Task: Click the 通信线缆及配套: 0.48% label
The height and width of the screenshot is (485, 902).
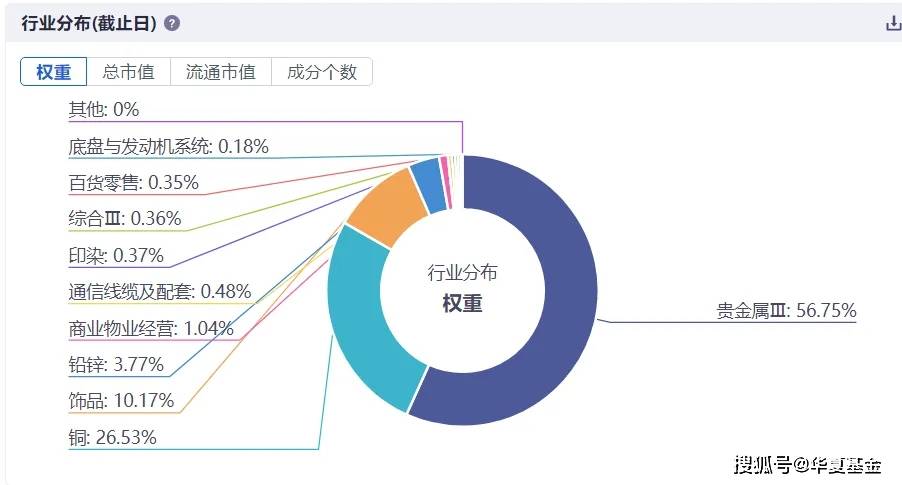Action: click(x=159, y=291)
